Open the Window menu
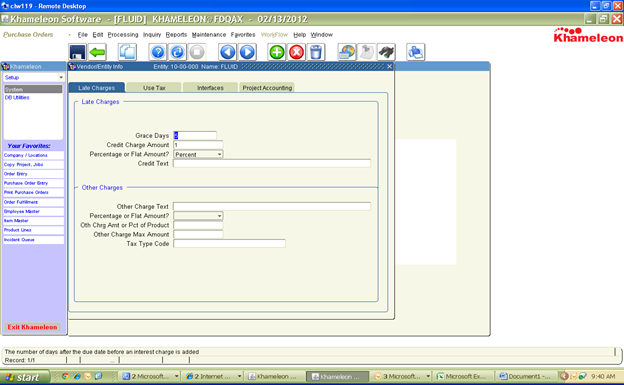This screenshot has width=624, height=385. [322, 35]
